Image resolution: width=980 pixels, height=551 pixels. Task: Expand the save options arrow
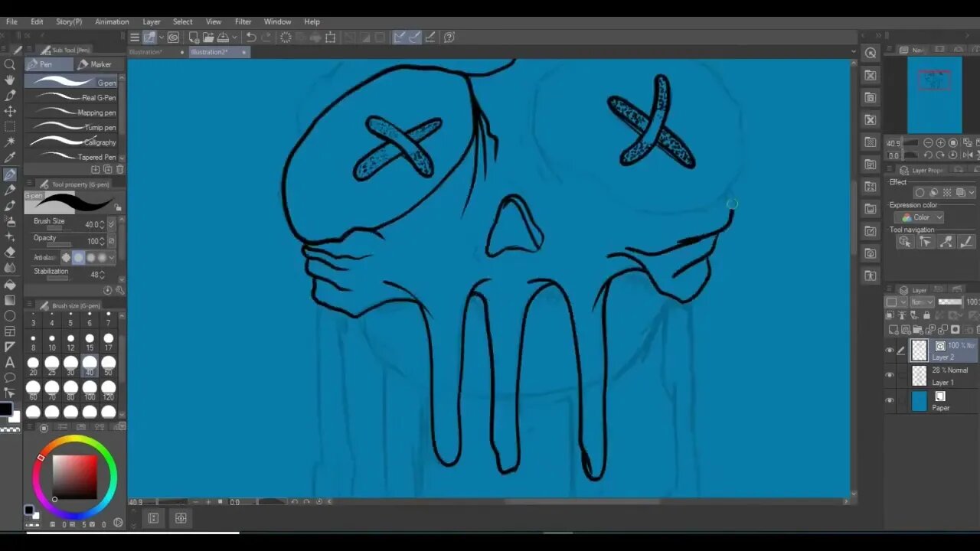click(x=234, y=37)
